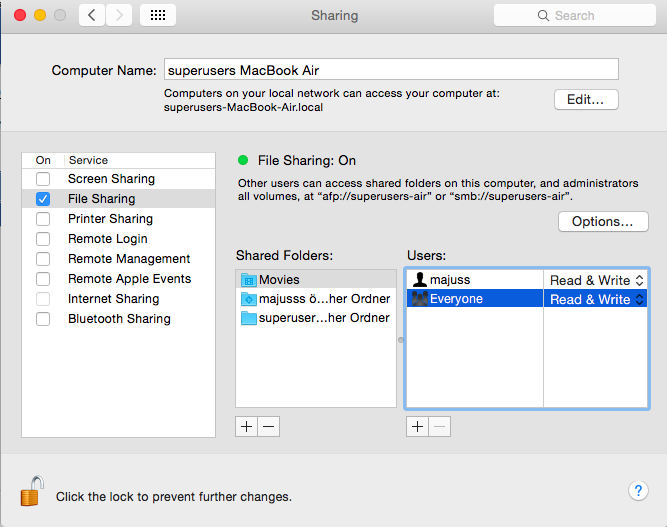The image size is (667, 527).
Task: Add a user with the plus button
Action: pos(417,426)
